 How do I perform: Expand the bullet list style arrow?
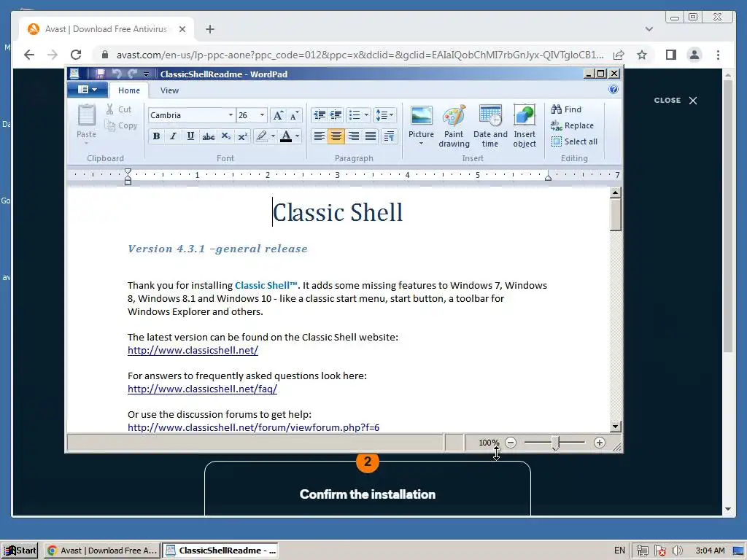click(x=366, y=114)
